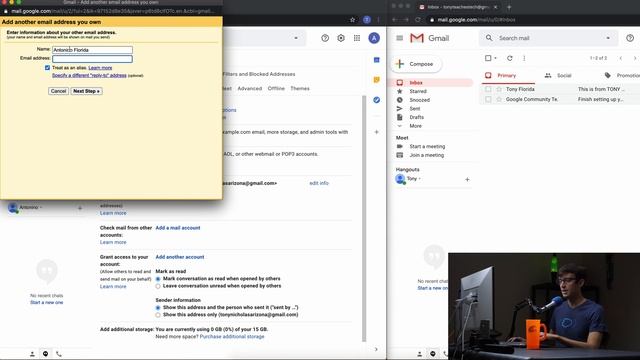Click the Next Step button
The height and width of the screenshot is (360, 640).
tap(87, 91)
